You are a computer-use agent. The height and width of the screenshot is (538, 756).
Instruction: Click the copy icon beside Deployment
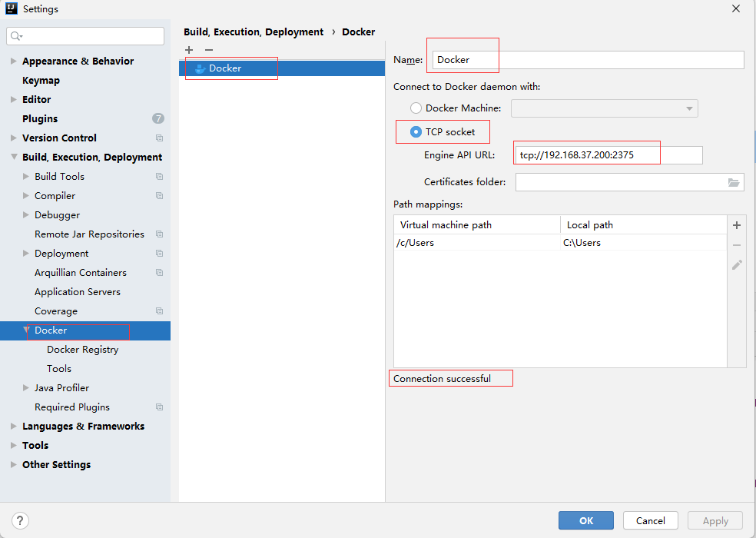pyautogui.click(x=159, y=254)
